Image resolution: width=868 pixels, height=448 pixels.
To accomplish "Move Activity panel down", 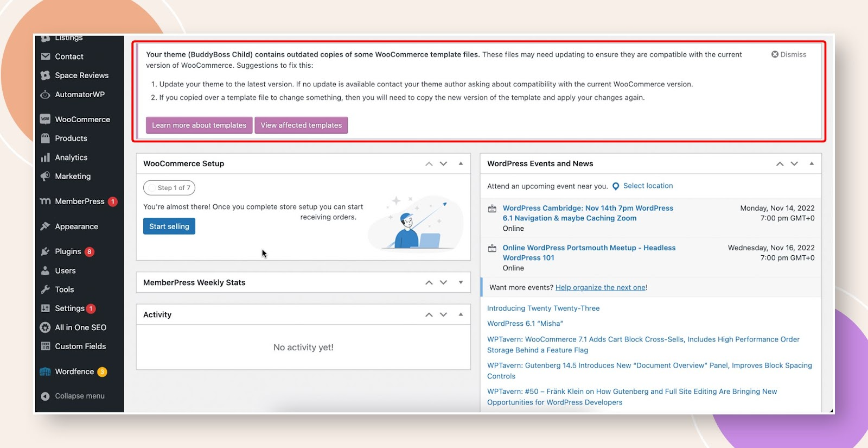I will tap(443, 314).
